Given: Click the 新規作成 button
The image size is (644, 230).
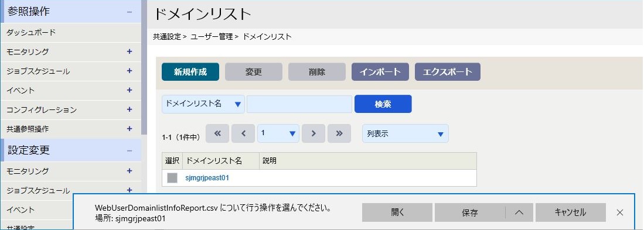Looking at the screenshot, I should point(190,72).
